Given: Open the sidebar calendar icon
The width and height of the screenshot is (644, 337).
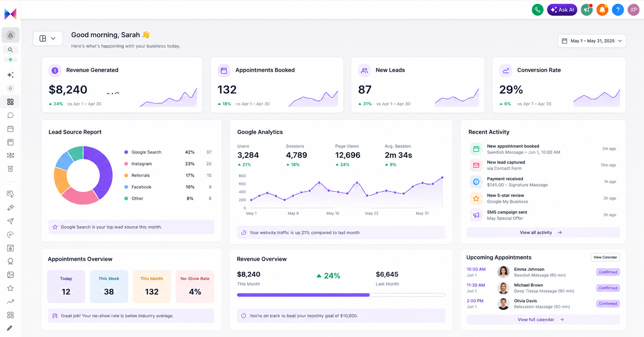Looking at the screenshot, I should (10, 129).
